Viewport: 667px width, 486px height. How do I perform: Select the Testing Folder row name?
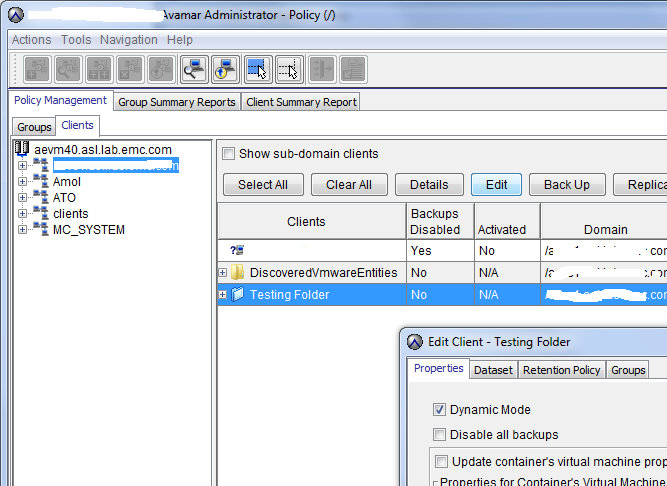(x=289, y=295)
